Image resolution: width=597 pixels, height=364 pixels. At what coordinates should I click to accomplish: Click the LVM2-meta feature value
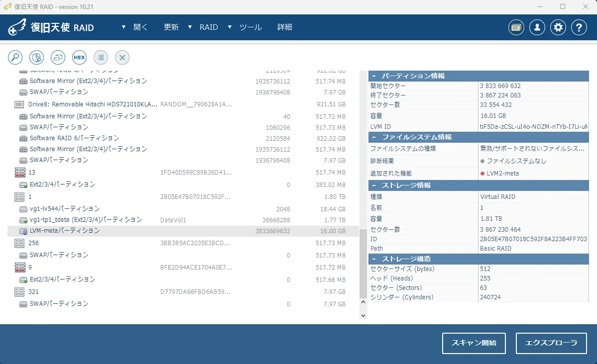coord(502,174)
